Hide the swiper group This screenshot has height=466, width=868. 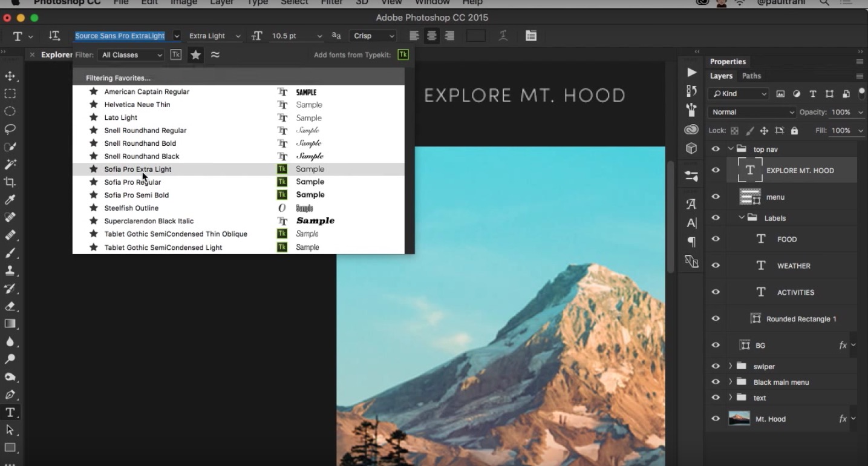716,366
